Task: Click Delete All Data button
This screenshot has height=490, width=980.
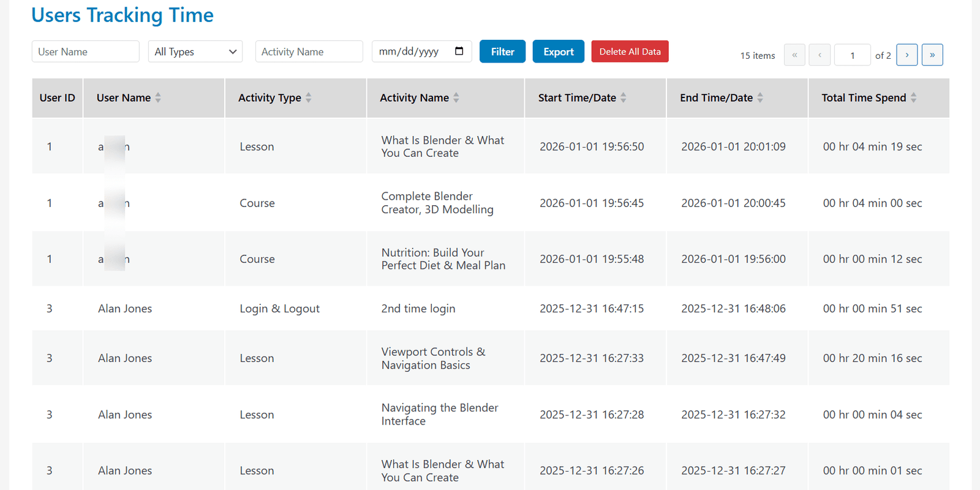Action: (630, 51)
